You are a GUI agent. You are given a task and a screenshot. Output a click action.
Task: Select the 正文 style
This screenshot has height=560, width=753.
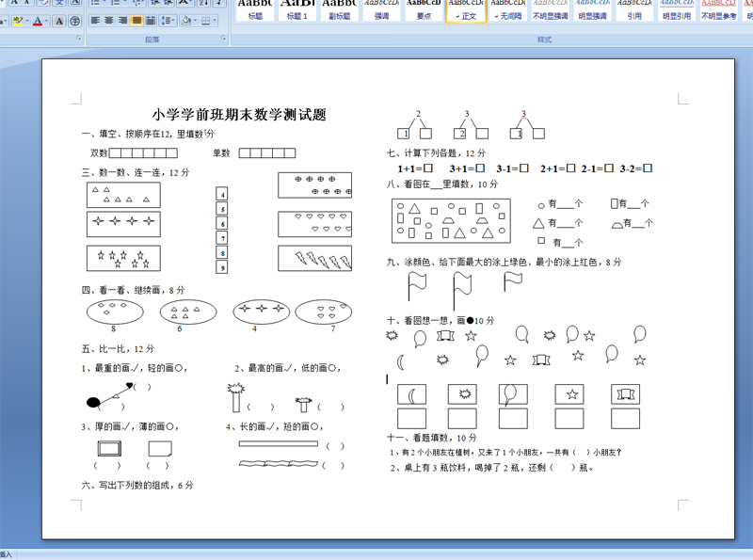(x=466, y=10)
